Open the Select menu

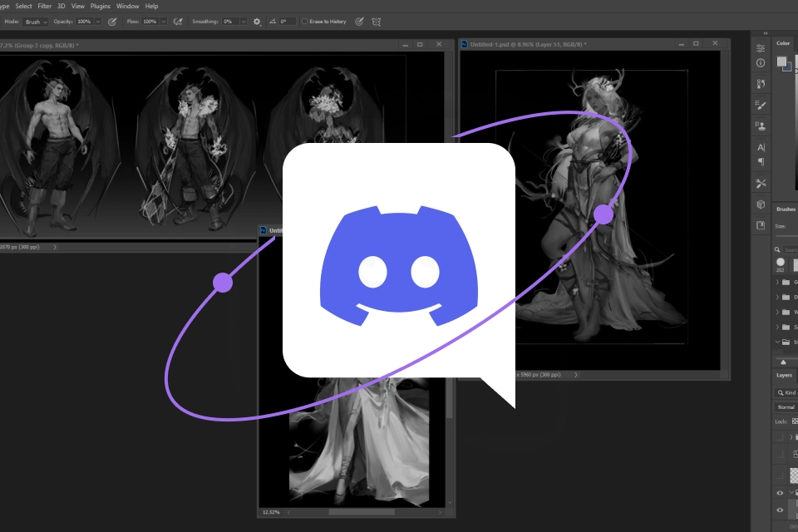(23, 6)
